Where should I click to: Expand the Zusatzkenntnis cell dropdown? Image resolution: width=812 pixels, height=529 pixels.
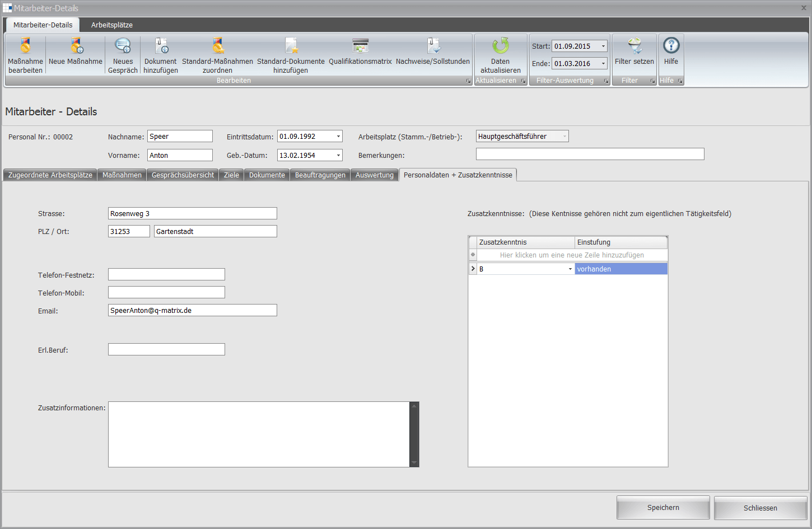[570, 269]
